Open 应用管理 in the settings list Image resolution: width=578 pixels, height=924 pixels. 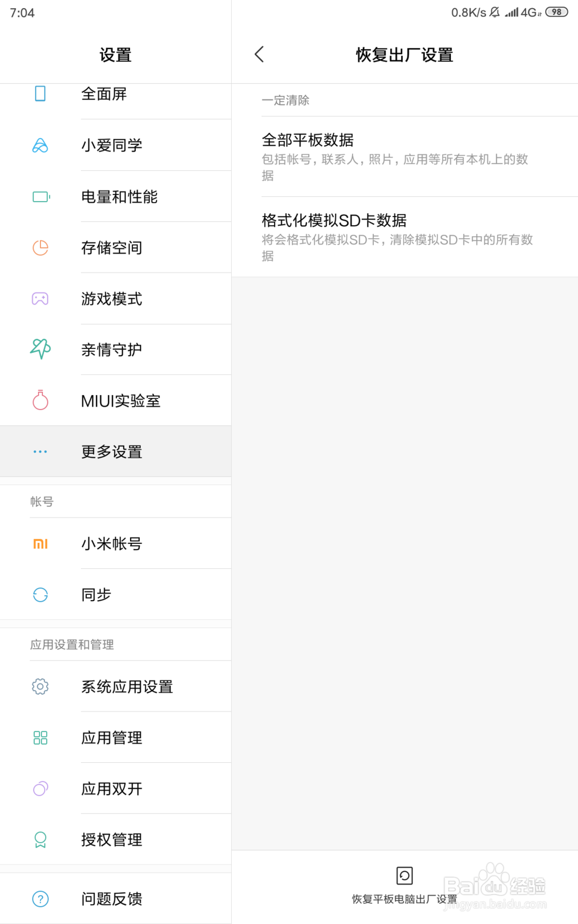116,737
